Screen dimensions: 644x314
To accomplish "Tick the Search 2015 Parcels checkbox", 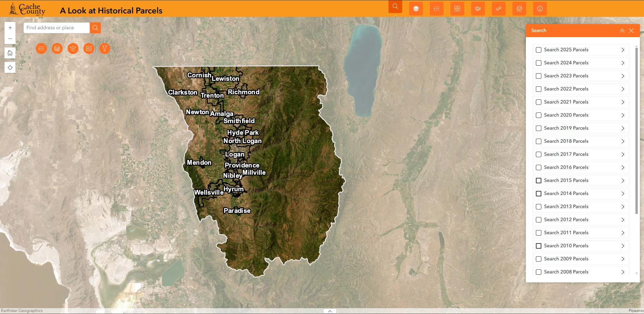I will 539,181.
